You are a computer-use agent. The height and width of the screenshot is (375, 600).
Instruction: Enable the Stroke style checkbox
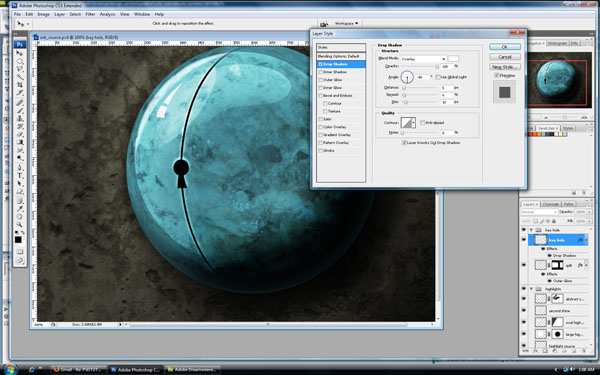321,151
